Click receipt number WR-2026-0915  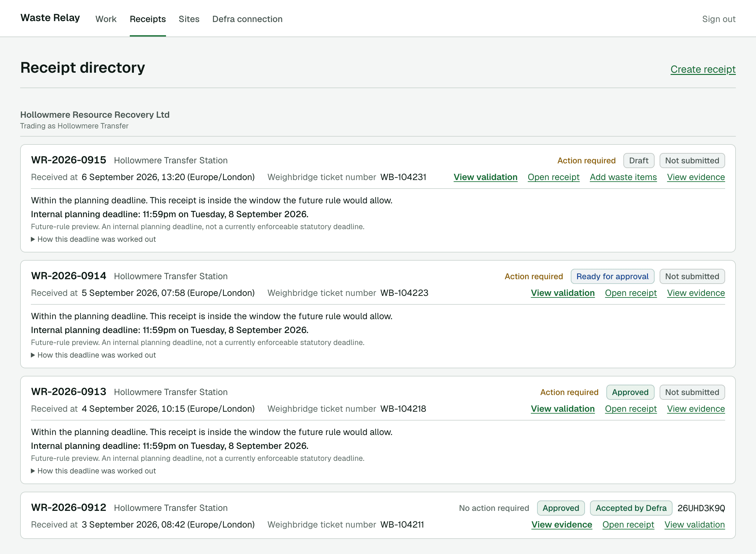68,160
